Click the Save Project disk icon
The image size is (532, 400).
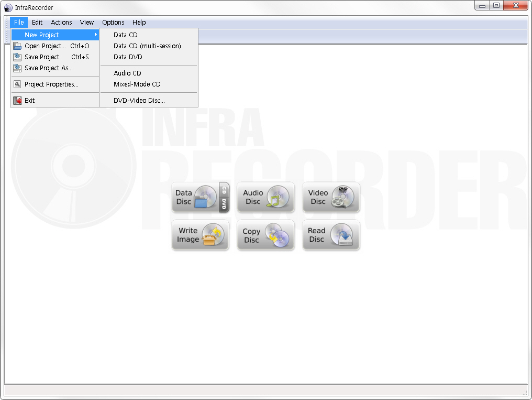point(17,57)
